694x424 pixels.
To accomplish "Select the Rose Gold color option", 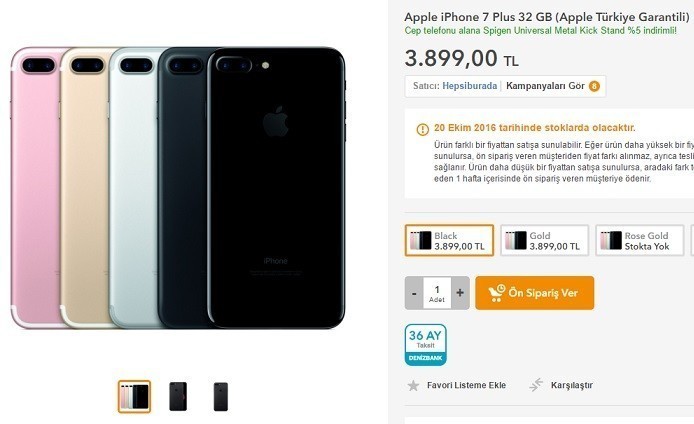I will tap(640, 240).
